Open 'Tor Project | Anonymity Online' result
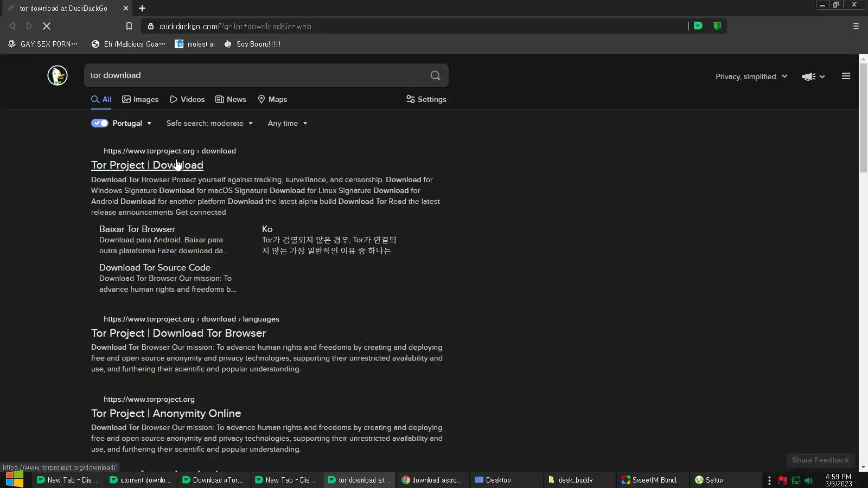This screenshot has width=868, height=488. (166, 414)
